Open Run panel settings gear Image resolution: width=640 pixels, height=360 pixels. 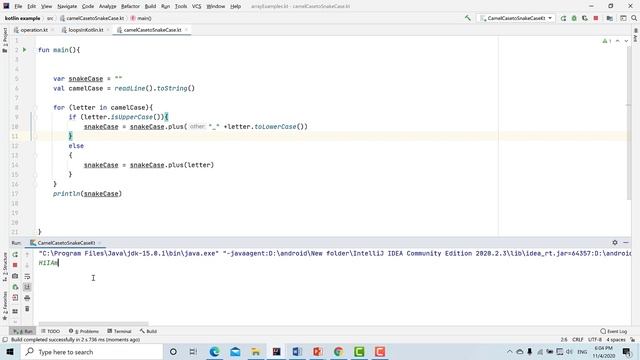pyautogui.click(x=615, y=242)
